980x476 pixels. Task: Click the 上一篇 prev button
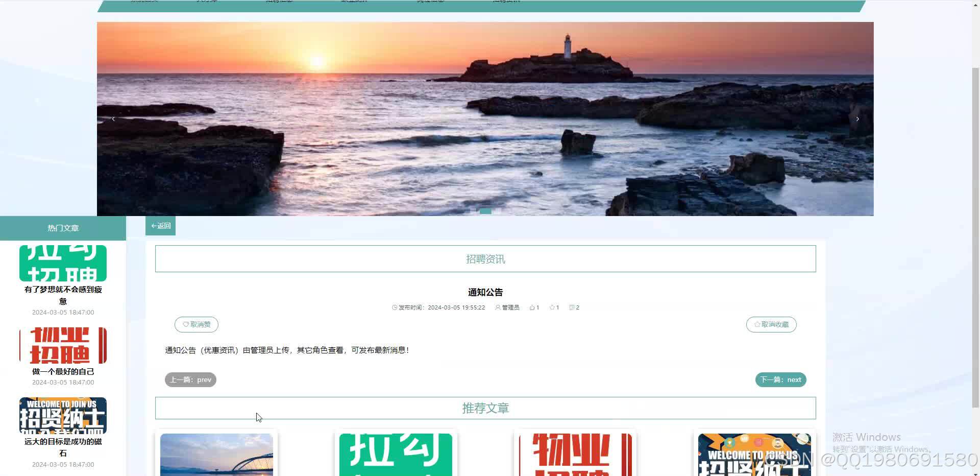pos(190,379)
